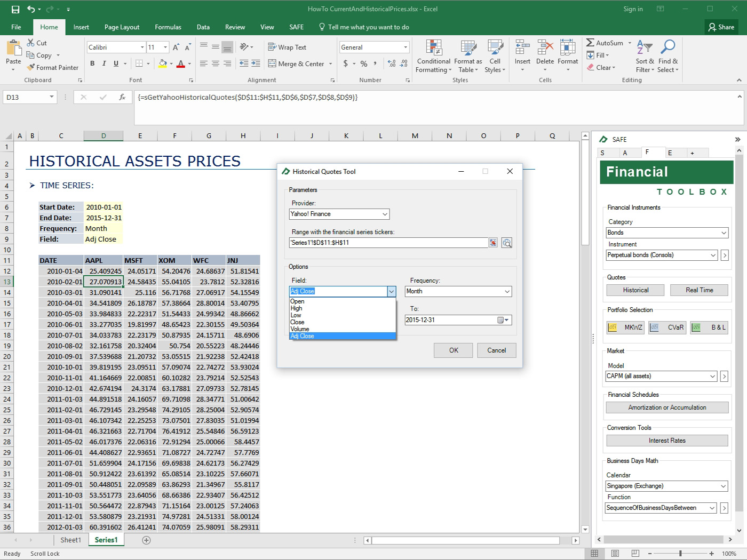This screenshot has height=560, width=747.
Task: Click the Historical quotes button
Action: coord(635,290)
